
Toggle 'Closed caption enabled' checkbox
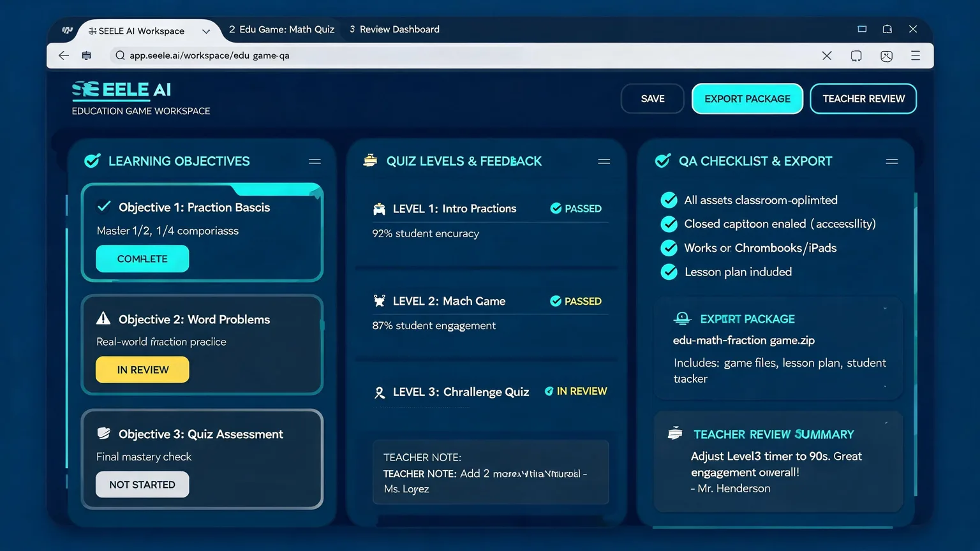[669, 224]
